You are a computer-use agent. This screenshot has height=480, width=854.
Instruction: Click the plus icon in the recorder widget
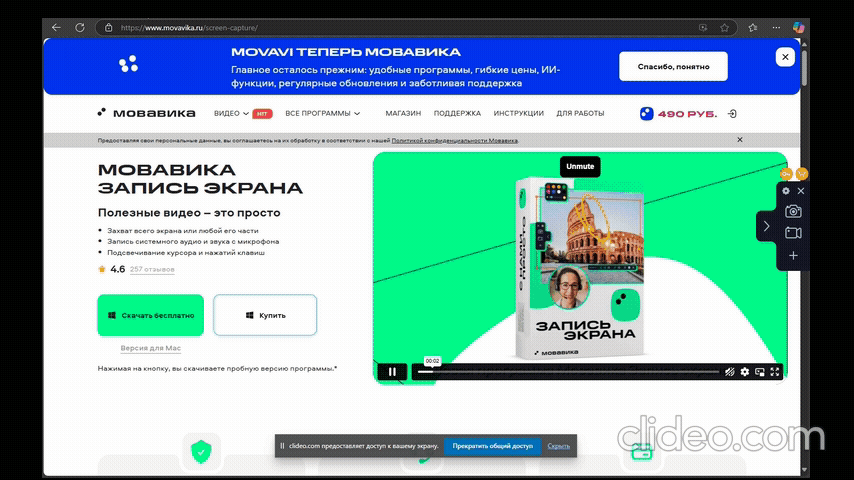coord(793,256)
